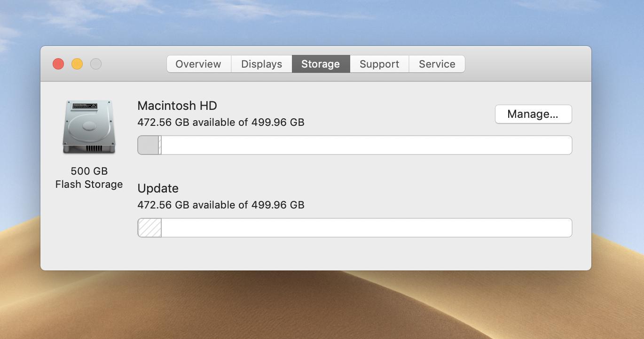Viewport: 644px width, 339px height.
Task: Click the disabled gray zoom button
Action: (96, 64)
